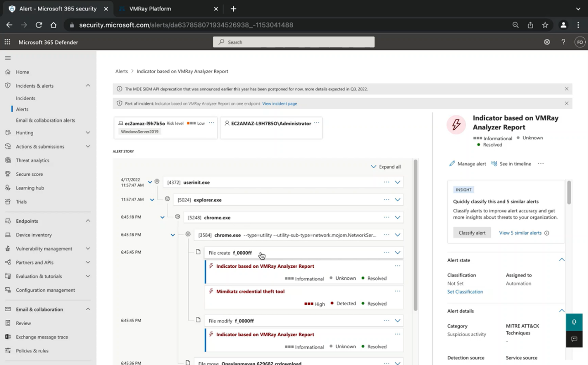
Task: Open View 5 similar alerts link
Action: tap(520, 233)
